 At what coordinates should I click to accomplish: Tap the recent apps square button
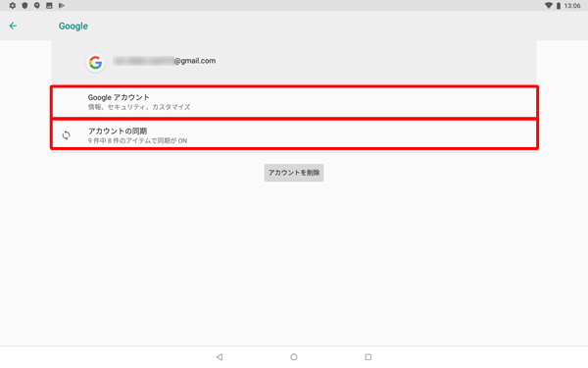tap(368, 357)
